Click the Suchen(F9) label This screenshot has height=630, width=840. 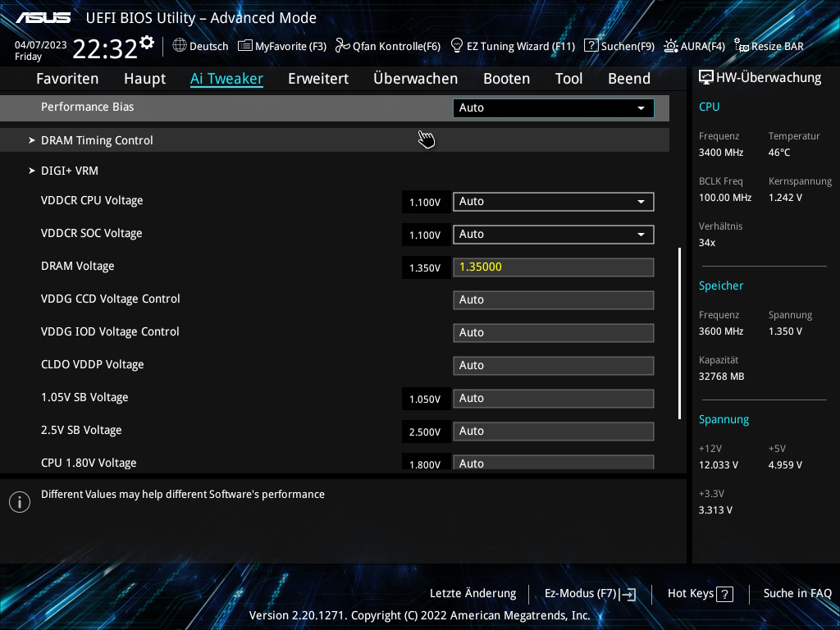coord(628,47)
